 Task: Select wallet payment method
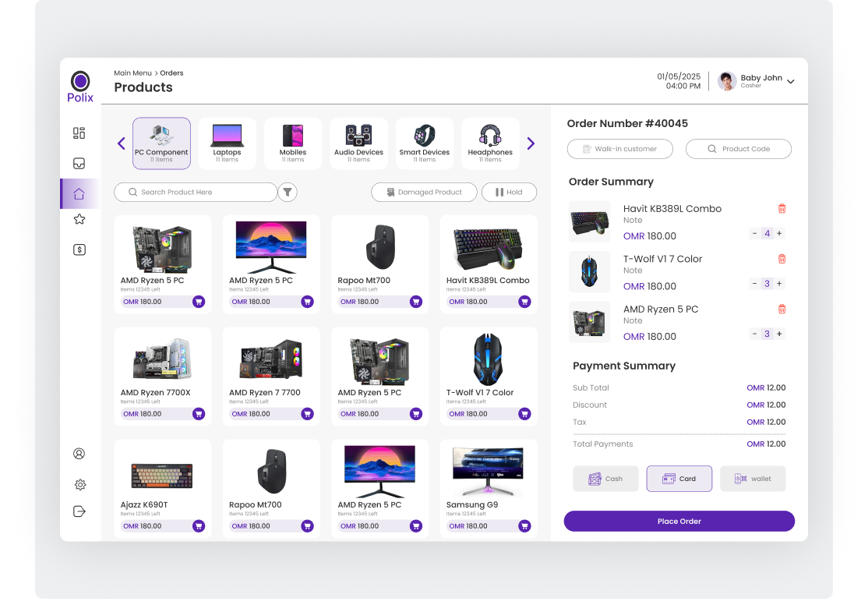pyautogui.click(x=753, y=479)
